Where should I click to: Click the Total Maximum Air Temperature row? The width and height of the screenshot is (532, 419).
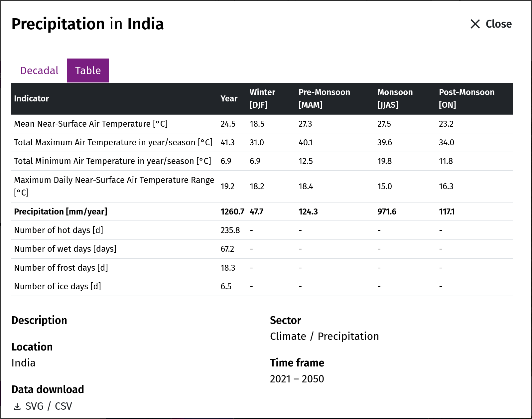262,142
